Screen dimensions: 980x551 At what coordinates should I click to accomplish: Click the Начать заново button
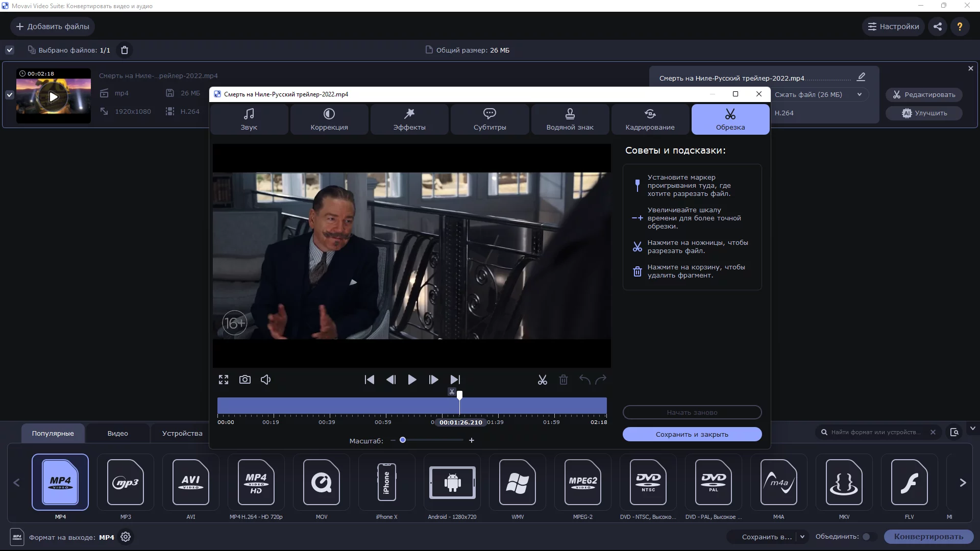(692, 412)
